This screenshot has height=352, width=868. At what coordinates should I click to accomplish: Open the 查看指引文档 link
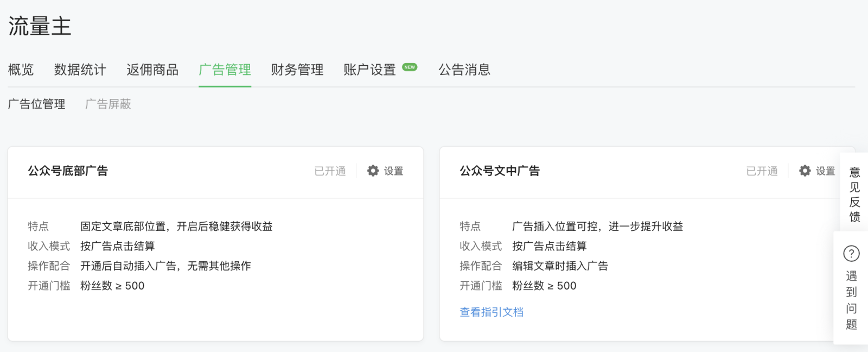pyautogui.click(x=492, y=312)
